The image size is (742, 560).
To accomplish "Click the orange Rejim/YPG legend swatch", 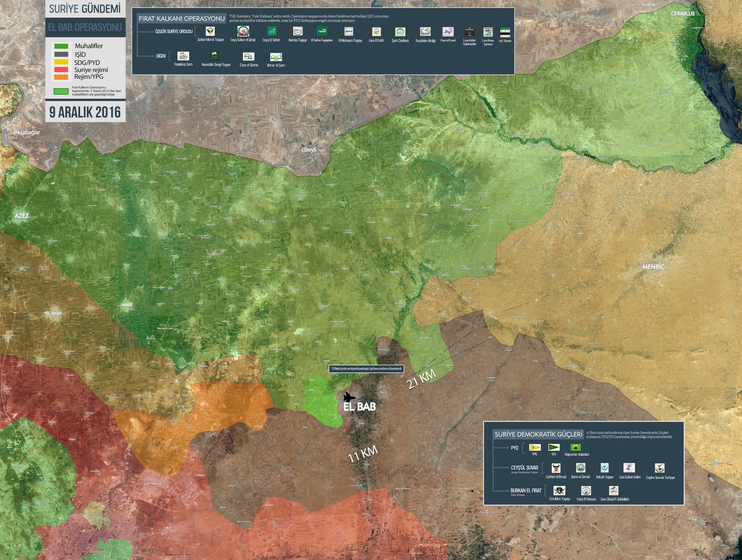I will 61,77.
